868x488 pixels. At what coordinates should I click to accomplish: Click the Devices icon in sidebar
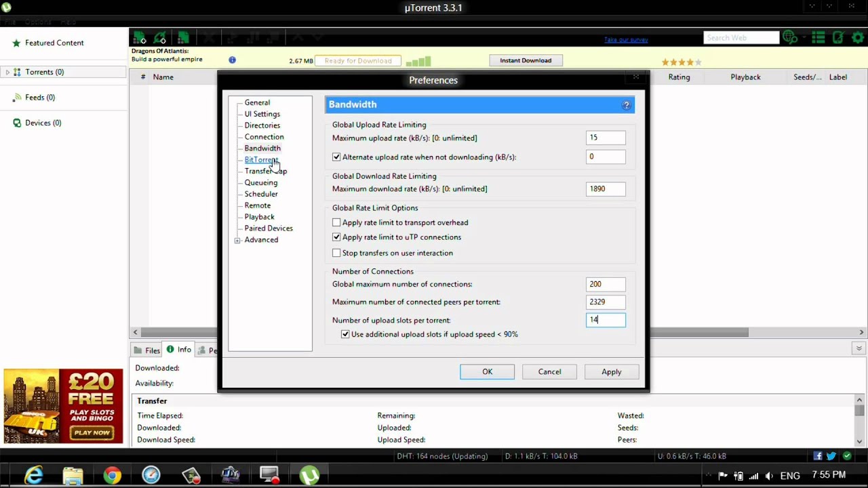[17, 123]
